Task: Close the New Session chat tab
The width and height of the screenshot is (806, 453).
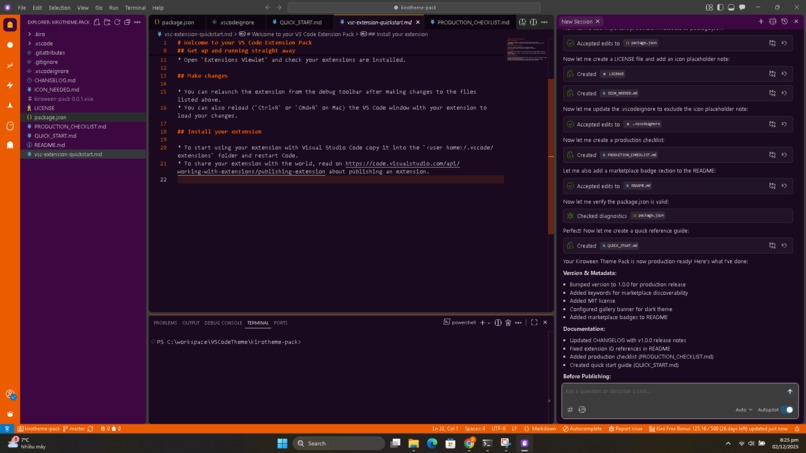Action: [597, 22]
